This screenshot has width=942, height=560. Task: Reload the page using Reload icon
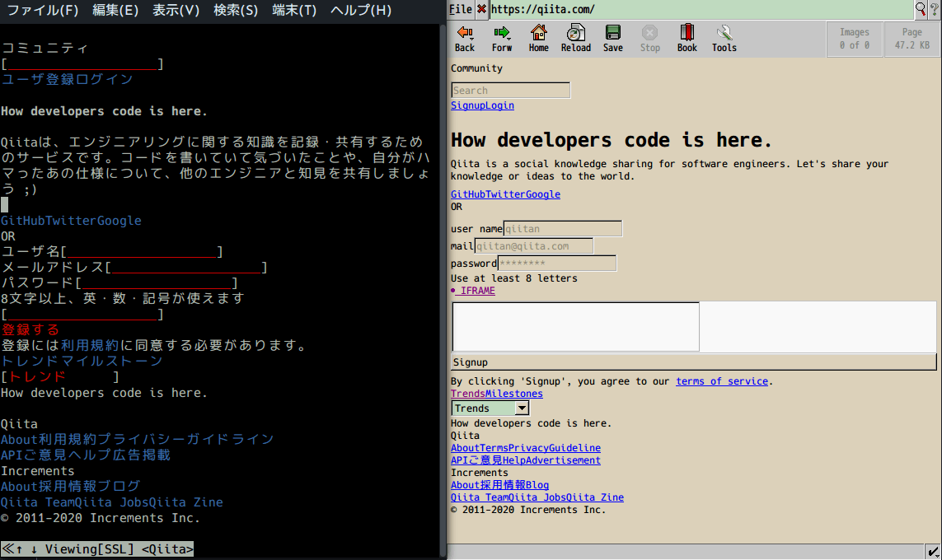[x=575, y=32]
